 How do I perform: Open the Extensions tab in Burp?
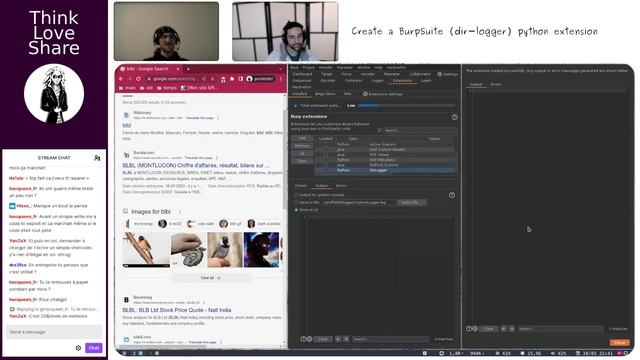pos(402,81)
